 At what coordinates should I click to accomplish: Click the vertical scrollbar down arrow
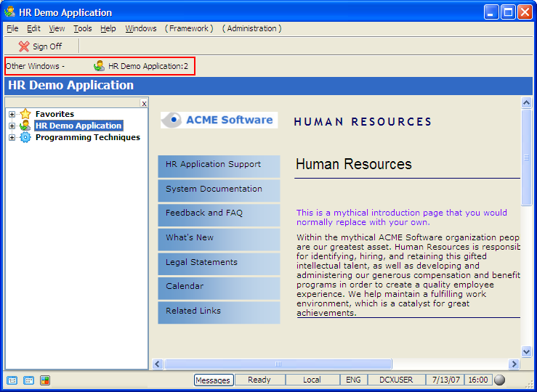(526, 351)
